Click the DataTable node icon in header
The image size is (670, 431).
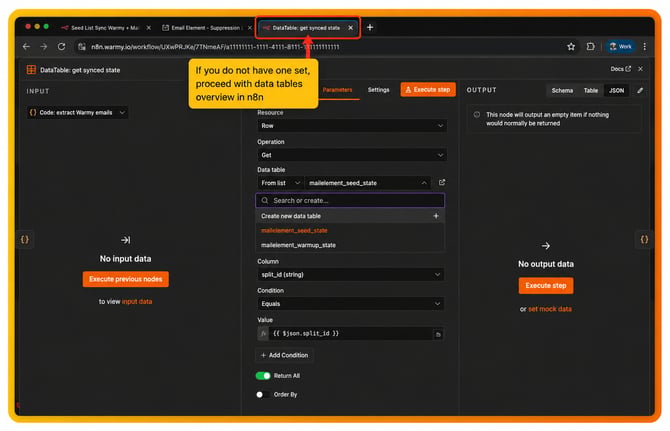[31, 70]
